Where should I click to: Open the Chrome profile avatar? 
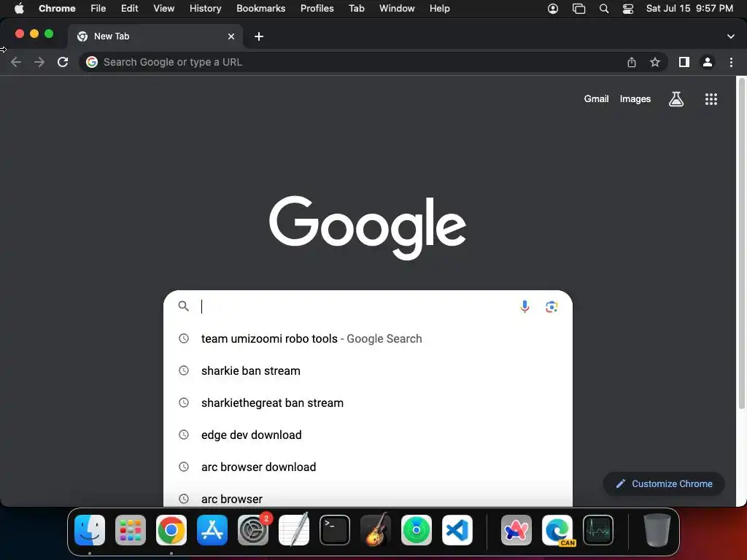(x=708, y=62)
